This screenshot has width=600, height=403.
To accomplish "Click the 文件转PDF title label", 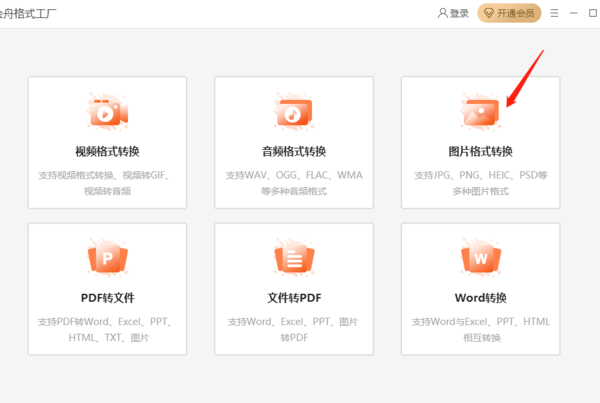I will (293, 298).
